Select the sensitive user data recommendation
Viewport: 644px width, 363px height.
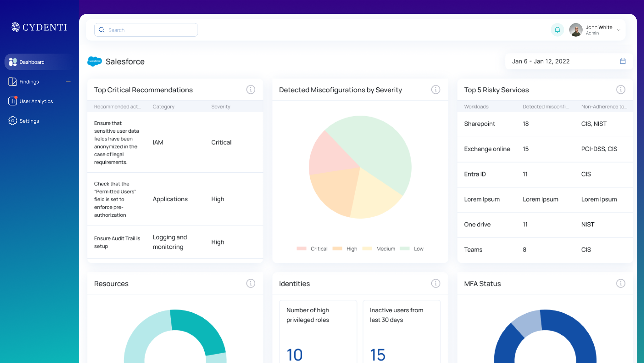(x=175, y=142)
